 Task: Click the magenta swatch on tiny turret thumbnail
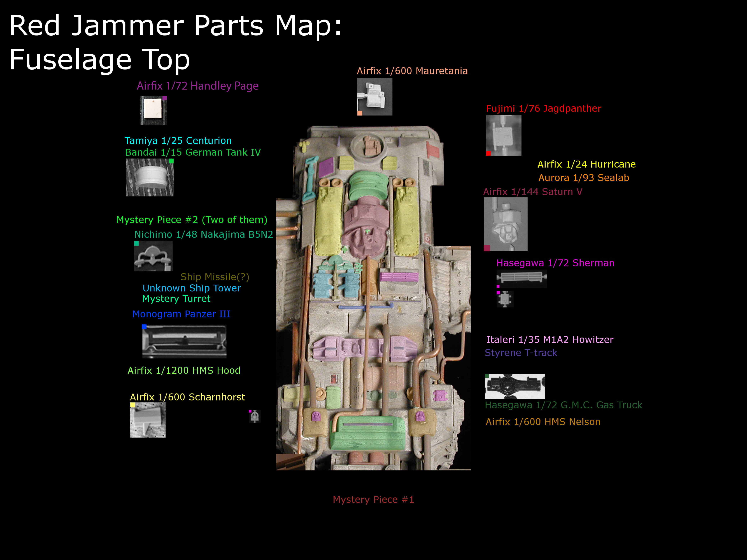[x=250, y=411]
